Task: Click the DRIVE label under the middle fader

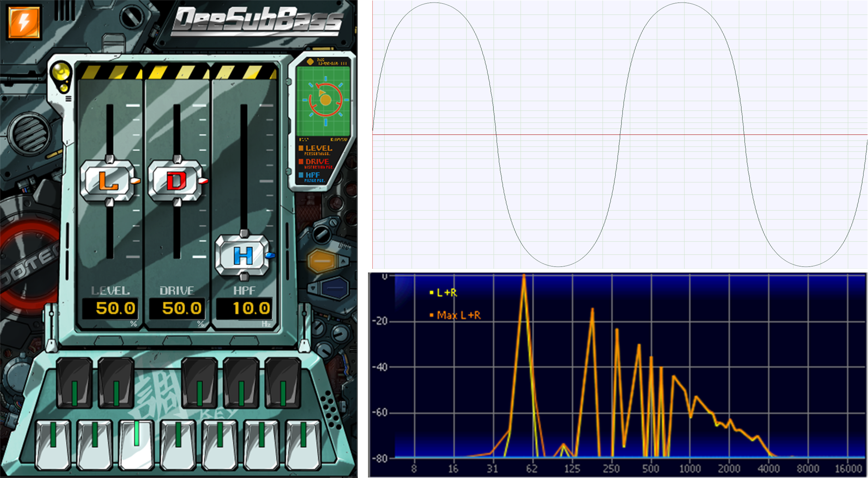Action: point(177,291)
